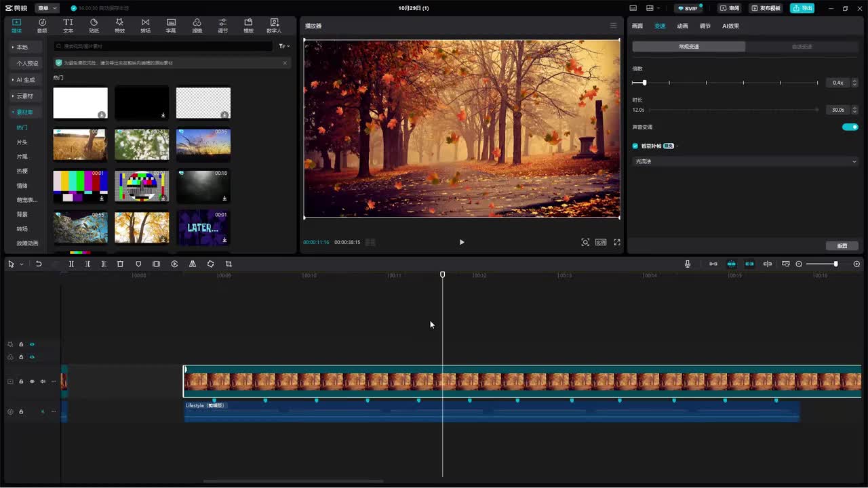
Task: Uncheck the 智能补帧 checkbox
Action: pos(635,146)
